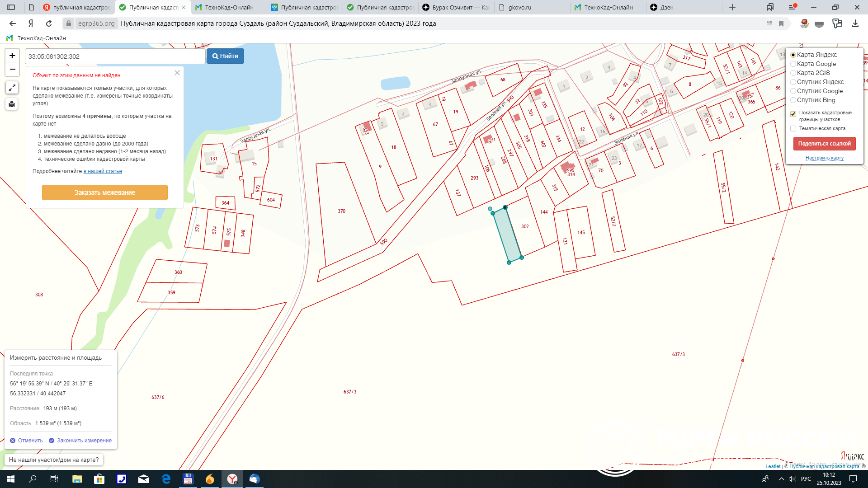Click the mushroom-and-pencil extension icon
Viewport: 868px width, 488px height.
pyautogui.click(x=804, y=23)
